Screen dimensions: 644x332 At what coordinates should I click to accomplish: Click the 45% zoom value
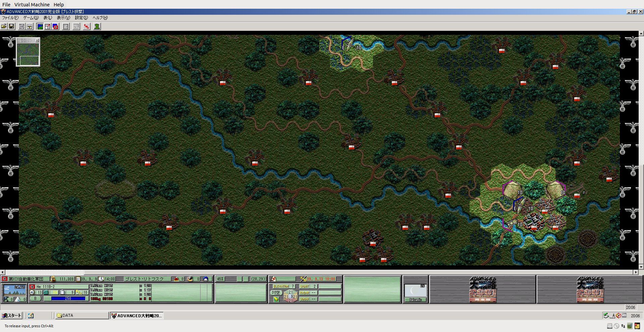pos(220,279)
